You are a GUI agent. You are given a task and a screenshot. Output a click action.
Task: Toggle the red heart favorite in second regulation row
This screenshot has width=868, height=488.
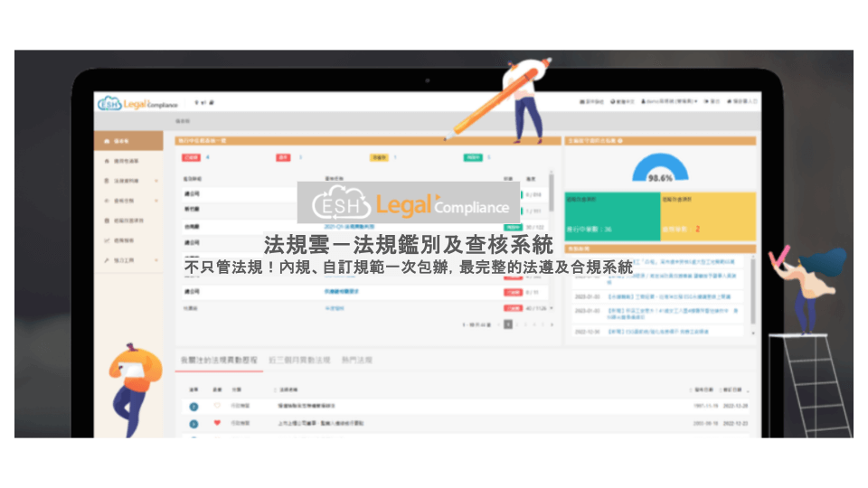tap(217, 423)
